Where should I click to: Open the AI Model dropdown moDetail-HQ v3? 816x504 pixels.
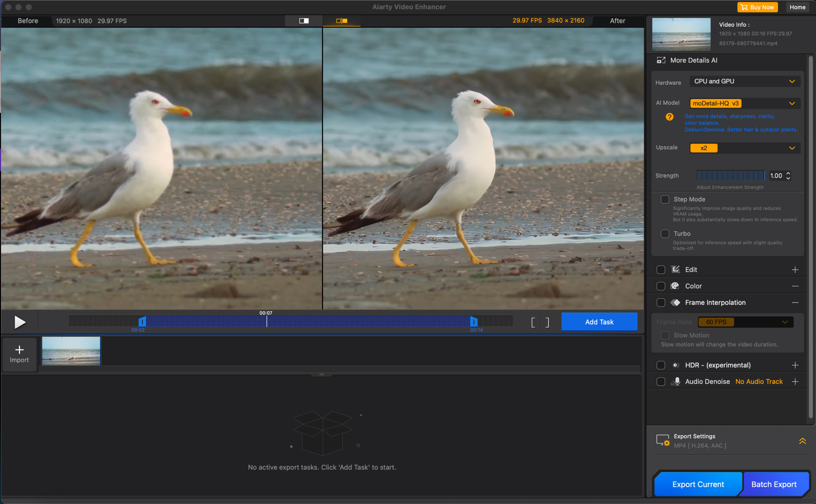[744, 103]
